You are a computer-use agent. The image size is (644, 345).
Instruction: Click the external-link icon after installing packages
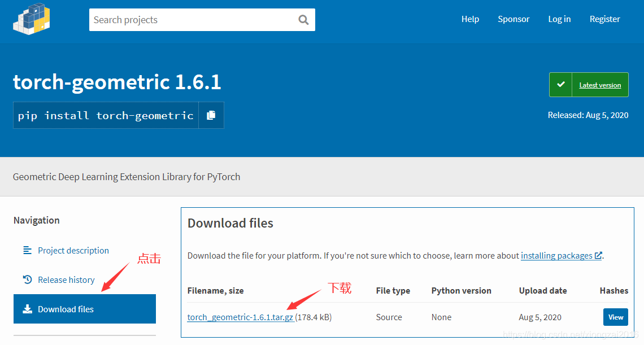(598, 255)
